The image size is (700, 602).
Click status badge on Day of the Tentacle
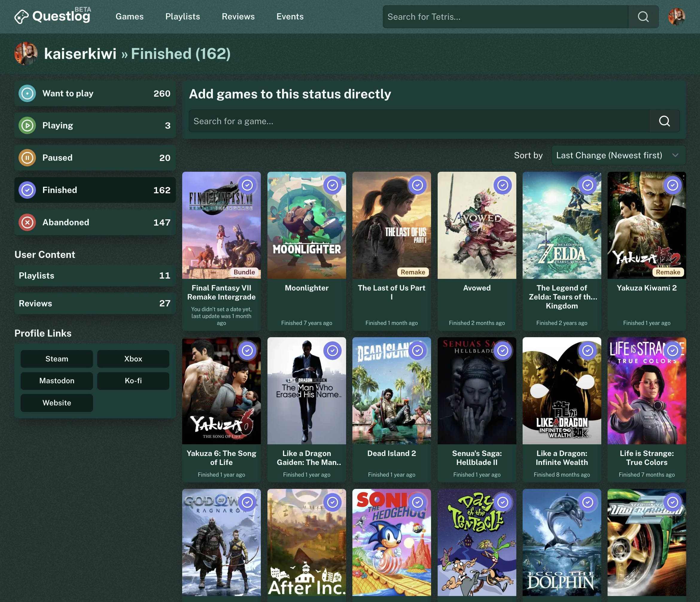503,502
